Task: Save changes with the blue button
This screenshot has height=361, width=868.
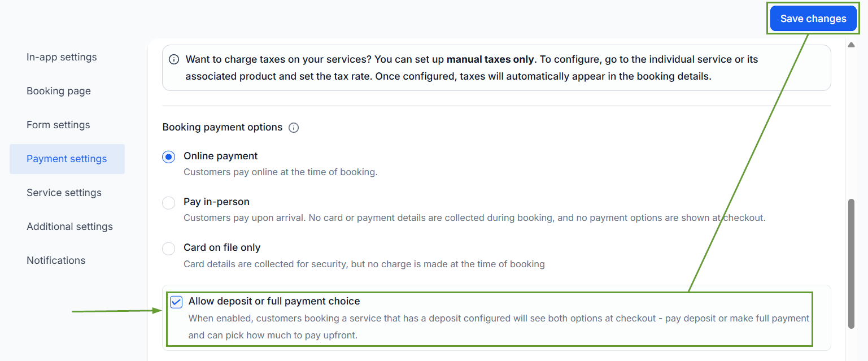Action: click(x=813, y=19)
